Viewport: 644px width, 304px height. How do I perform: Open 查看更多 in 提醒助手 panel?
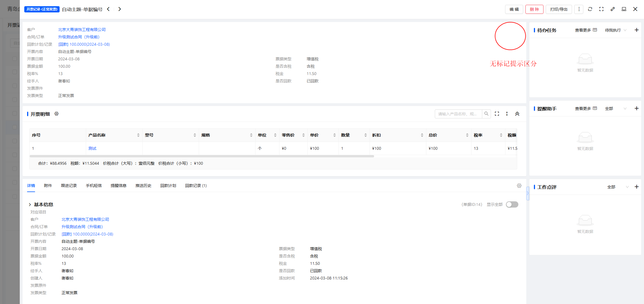pos(586,109)
